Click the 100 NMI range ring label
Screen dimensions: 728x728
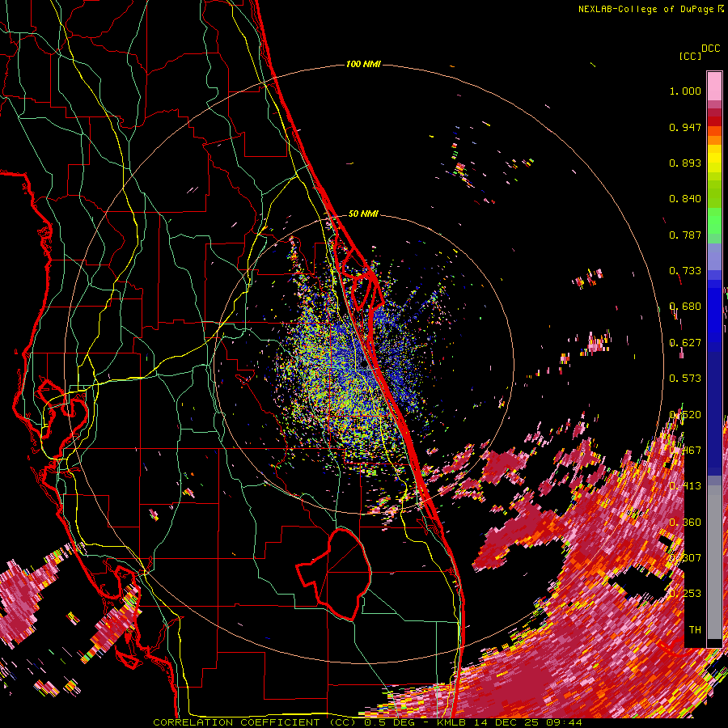pyautogui.click(x=363, y=64)
